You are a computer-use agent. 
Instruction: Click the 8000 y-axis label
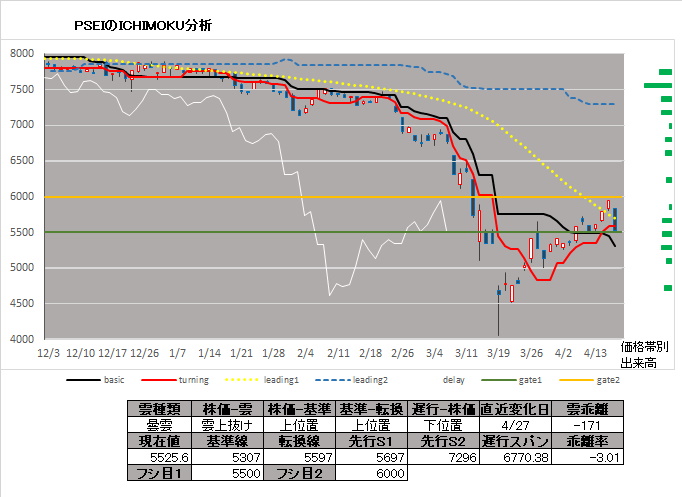point(22,53)
